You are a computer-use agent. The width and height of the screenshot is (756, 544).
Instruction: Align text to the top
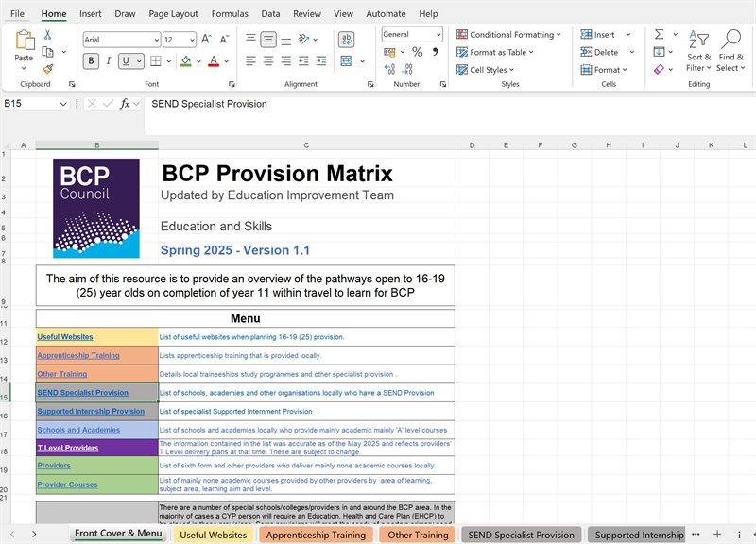click(x=250, y=39)
